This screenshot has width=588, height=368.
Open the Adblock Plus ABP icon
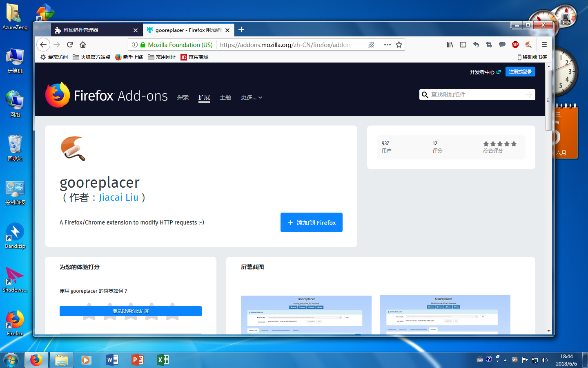point(515,45)
